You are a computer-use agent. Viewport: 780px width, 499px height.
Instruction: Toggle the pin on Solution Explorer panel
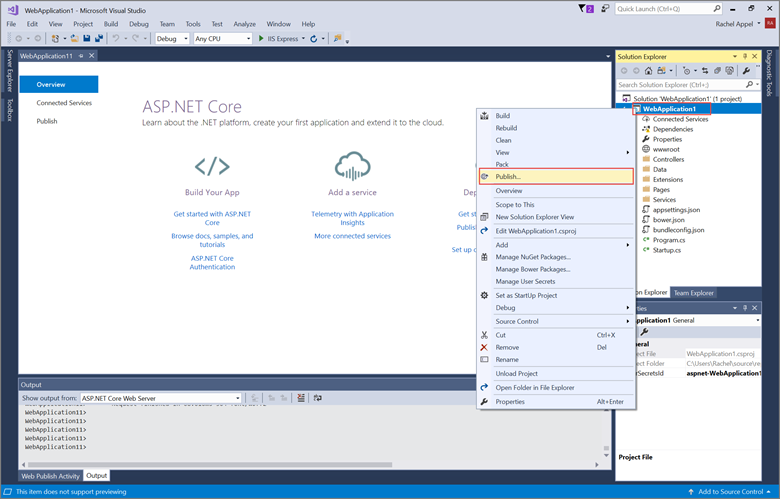tap(745, 56)
